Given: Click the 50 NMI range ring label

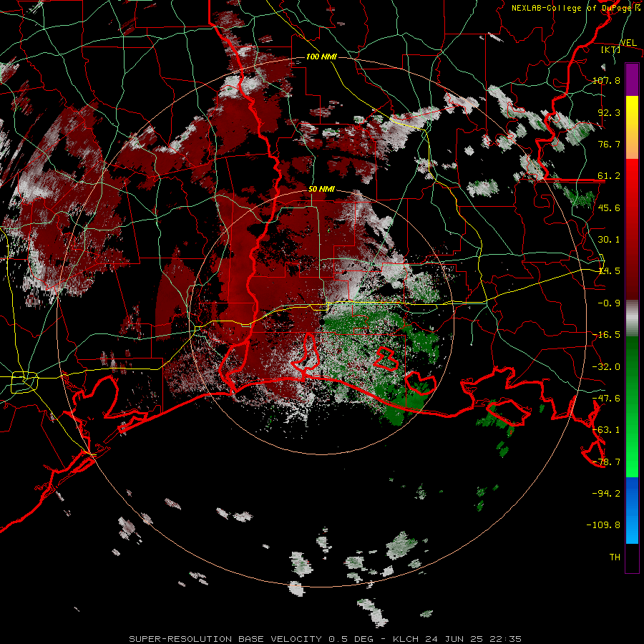Looking at the screenshot, I should point(321,189).
